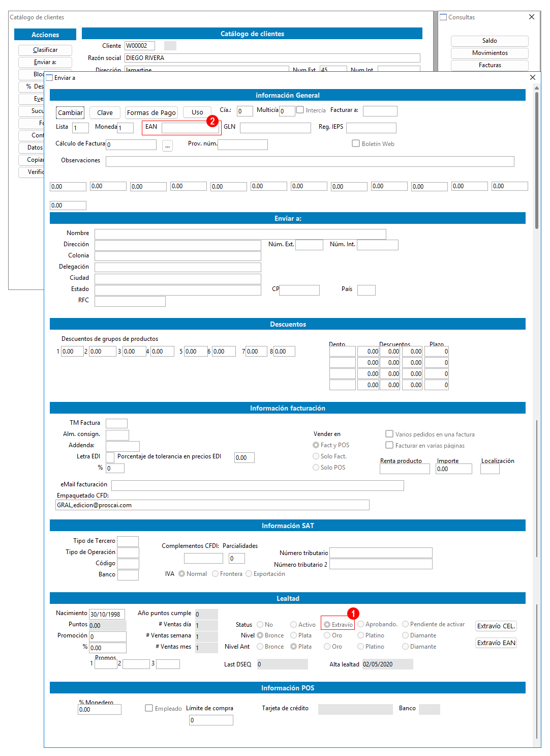Click the Nacimiento date field
This screenshot has width=550, height=756.
point(107,614)
